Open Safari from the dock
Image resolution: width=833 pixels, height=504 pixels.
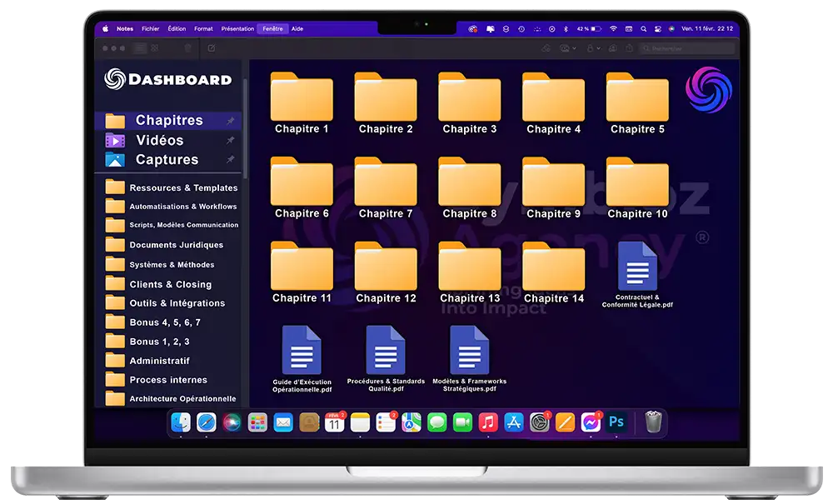(x=207, y=423)
